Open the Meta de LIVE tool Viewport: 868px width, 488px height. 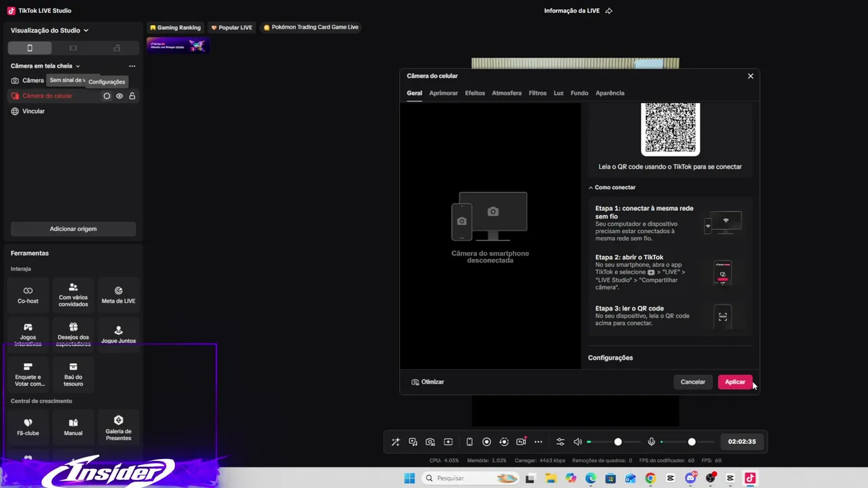(119, 295)
